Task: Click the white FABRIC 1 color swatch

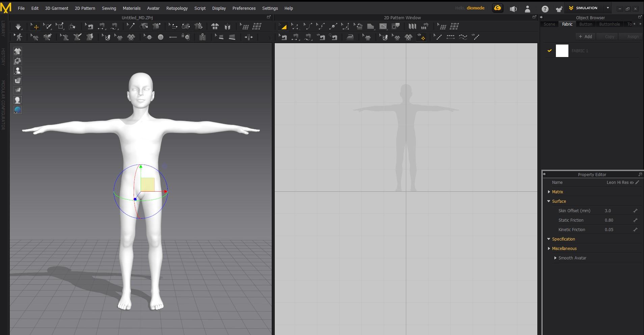Action: [x=562, y=51]
